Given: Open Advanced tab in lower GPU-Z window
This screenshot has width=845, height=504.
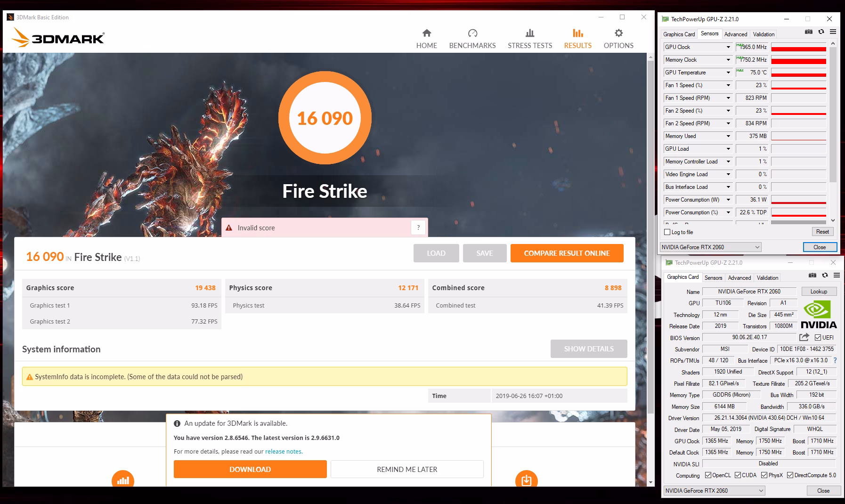Looking at the screenshot, I should coord(739,277).
